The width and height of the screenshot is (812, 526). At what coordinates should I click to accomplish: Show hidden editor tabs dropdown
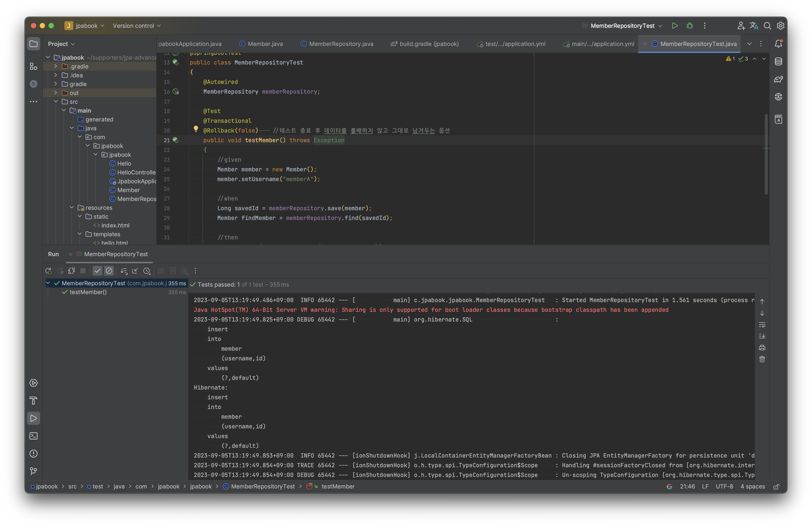click(x=749, y=44)
